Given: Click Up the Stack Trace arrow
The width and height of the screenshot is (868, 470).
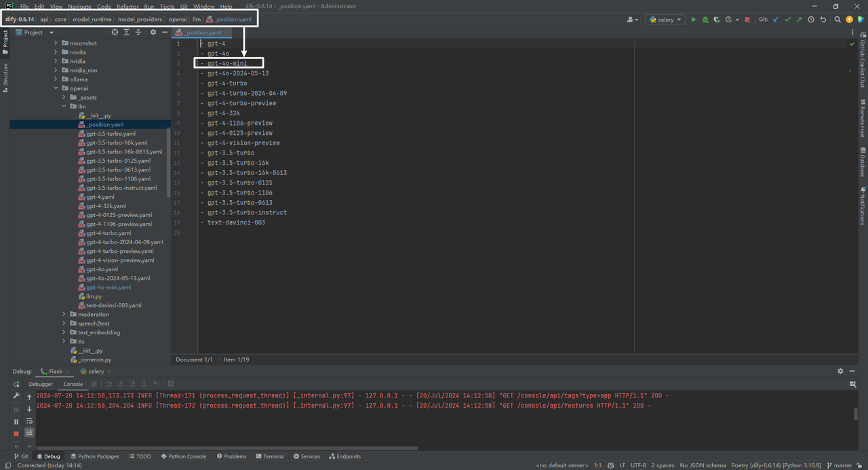Looking at the screenshot, I should coord(29,397).
